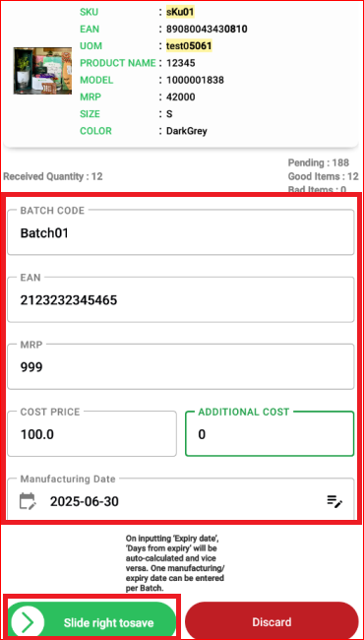Click the MODEL value 1000001838
The width and height of the screenshot is (364, 640).
[195, 80]
